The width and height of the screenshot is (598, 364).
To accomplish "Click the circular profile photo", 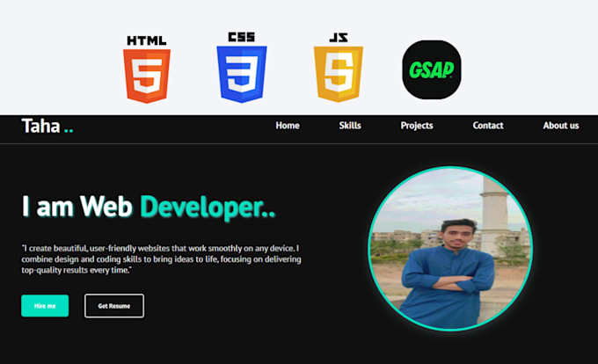I will [x=450, y=249].
